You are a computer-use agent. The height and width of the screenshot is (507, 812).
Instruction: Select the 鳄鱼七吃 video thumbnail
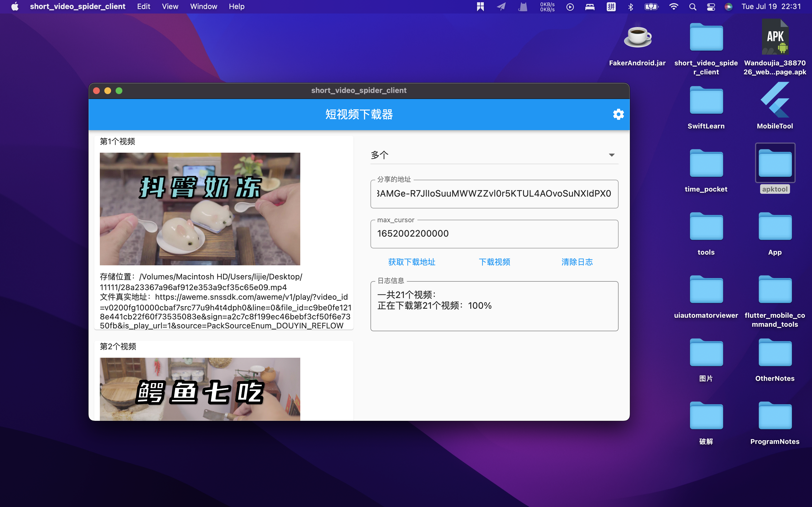click(200, 389)
